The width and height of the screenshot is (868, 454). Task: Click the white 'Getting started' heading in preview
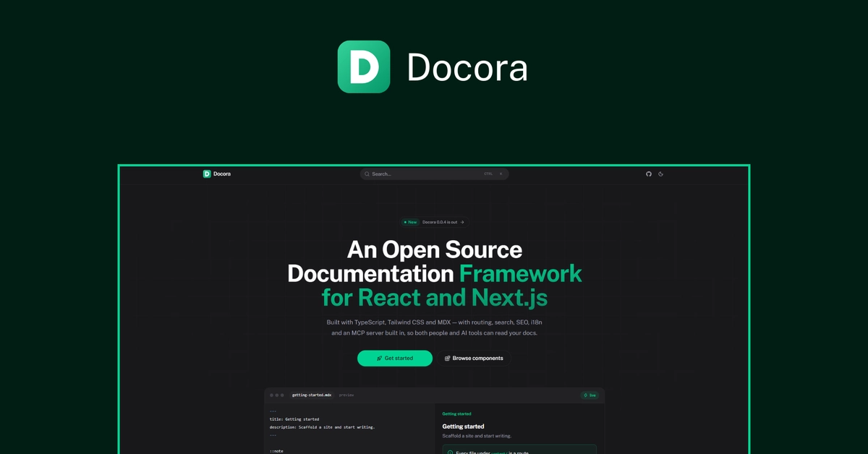click(x=463, y=427)
